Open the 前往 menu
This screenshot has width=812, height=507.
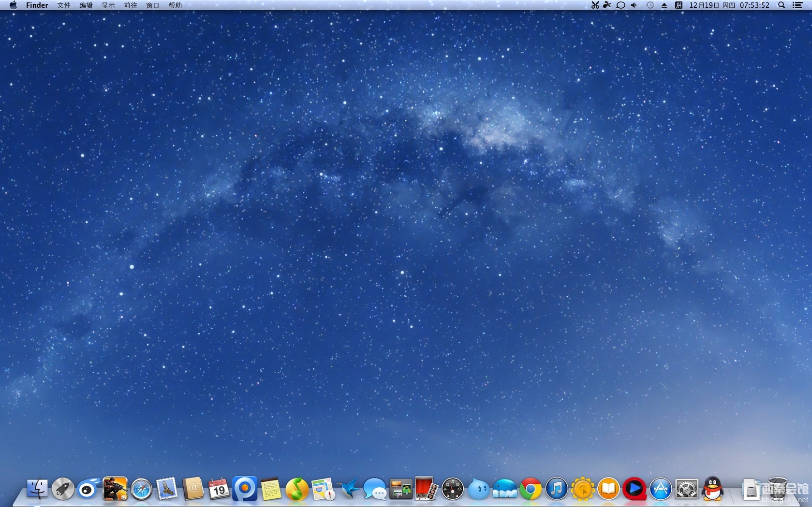tap(130, 5)
